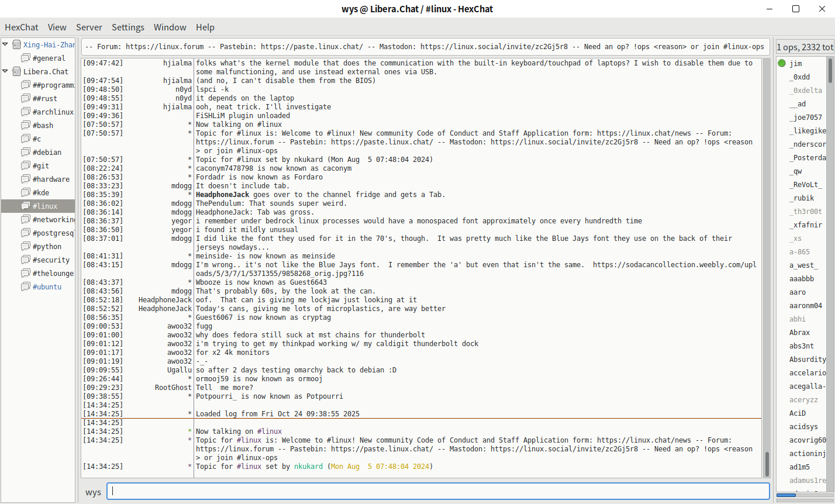Open the sodacancollection.weebly.com image link

pos(672,265)
